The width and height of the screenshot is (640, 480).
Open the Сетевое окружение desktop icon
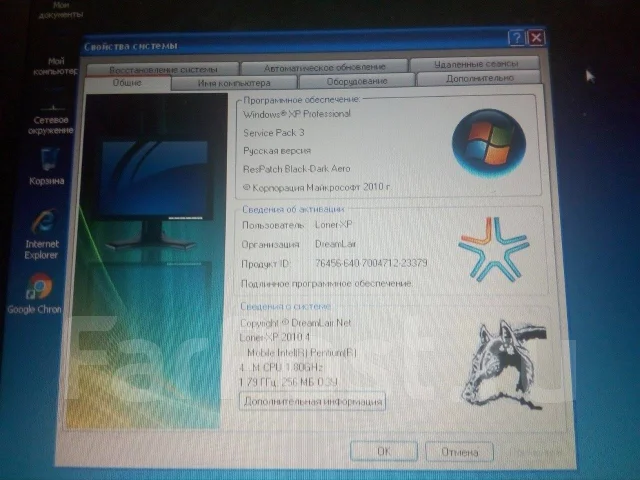[x=51, y=118]
